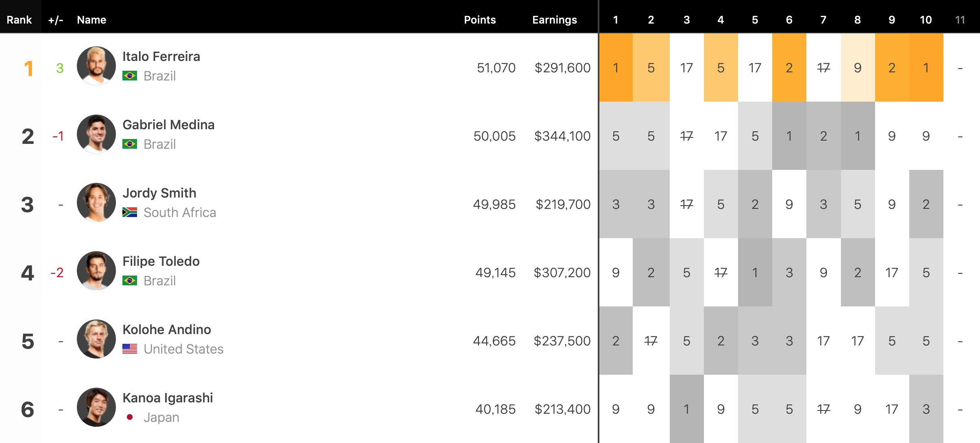Screen dimensions: 980x443
Task: Click Jordy Smith's headshot
Action: [96, 202]
